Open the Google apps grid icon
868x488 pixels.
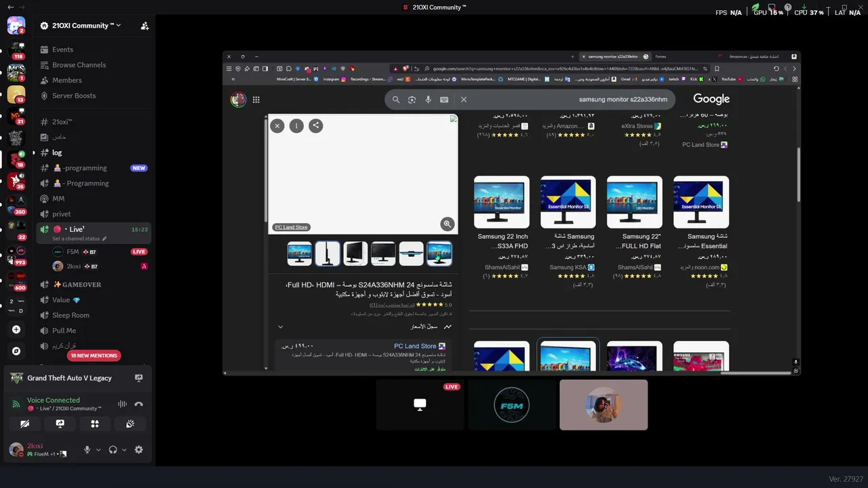coord(256,100)
